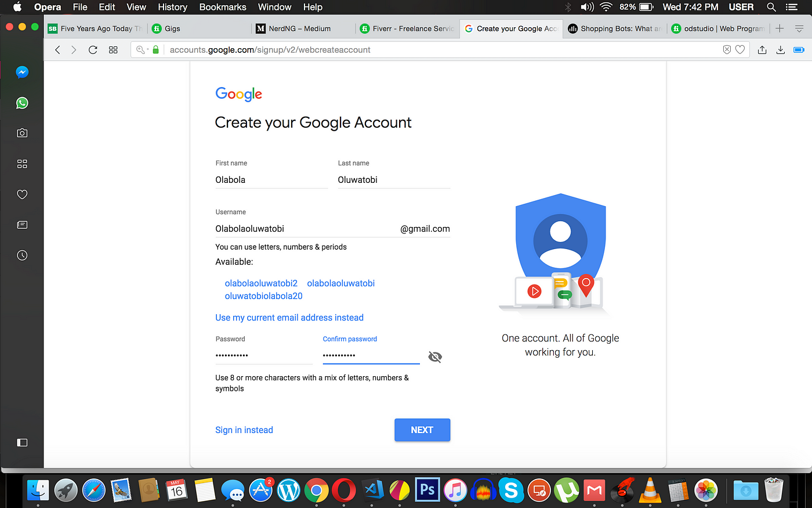Open the downloads toolbar icon

point(781,50)
